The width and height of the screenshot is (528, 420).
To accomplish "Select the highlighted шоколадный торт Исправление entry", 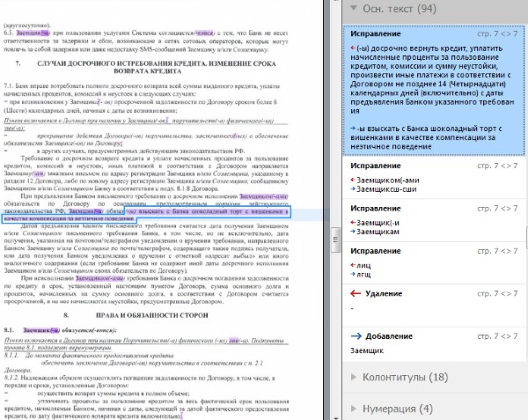I will point(434,90).
